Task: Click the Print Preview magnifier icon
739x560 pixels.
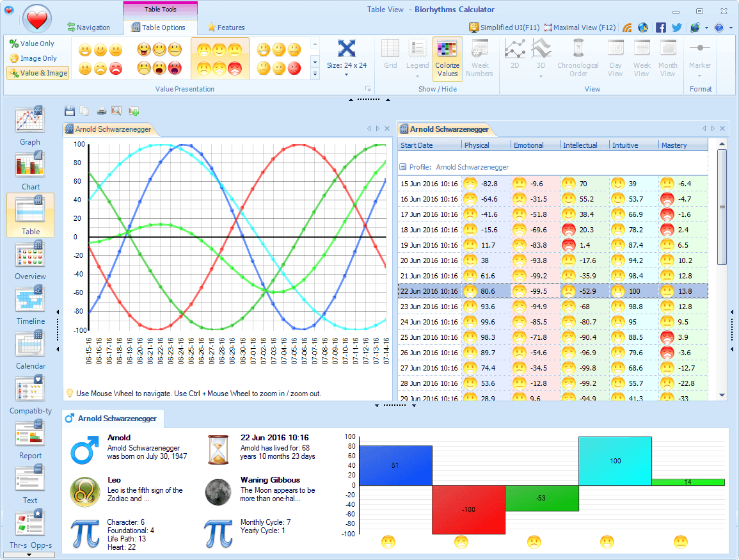Action: click(x=116, y=111)
